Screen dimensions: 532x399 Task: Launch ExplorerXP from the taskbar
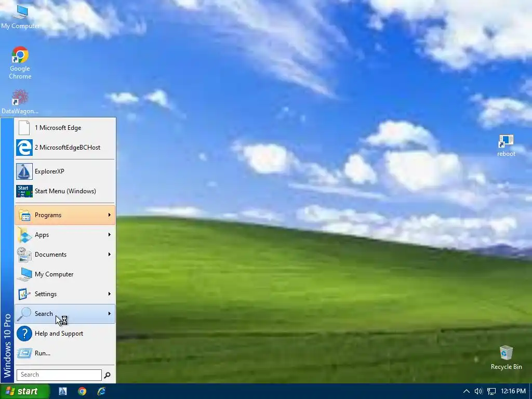point(63,391)
